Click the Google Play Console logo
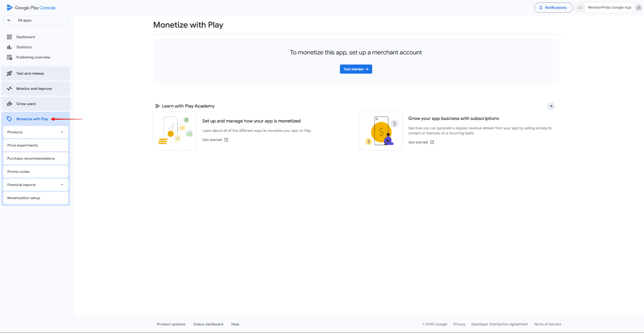The image size is (644, 333). [30, 7]
